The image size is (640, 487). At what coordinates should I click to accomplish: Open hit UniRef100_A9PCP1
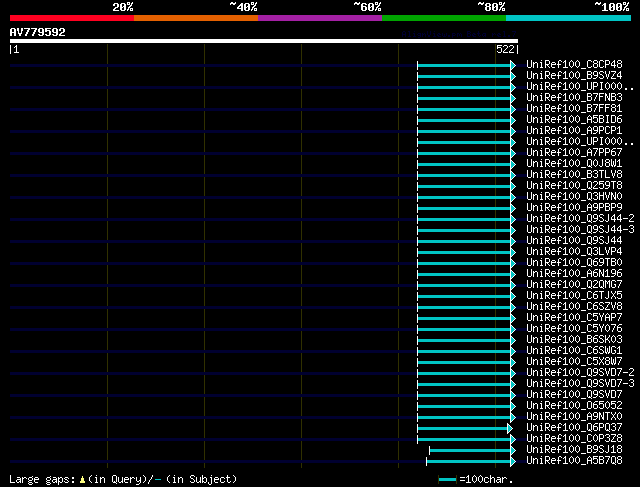[x=574, y=131]
